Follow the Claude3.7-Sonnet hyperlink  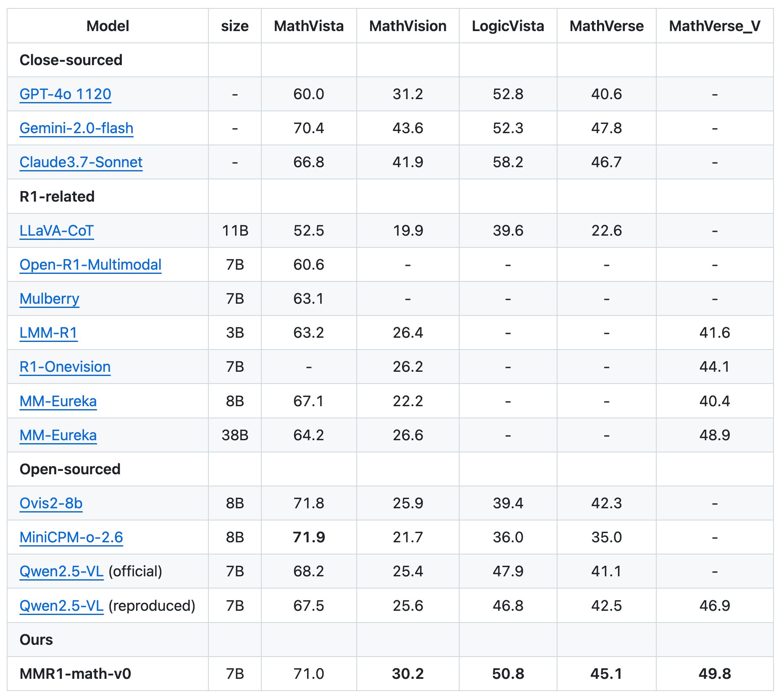pos(81,162)
